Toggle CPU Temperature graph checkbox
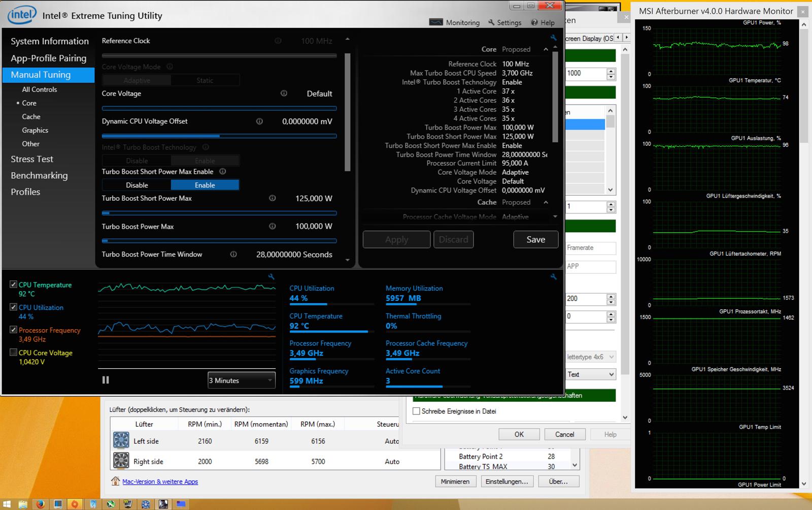The height and width of the screenshot is (510, 812). click(13, 284)
